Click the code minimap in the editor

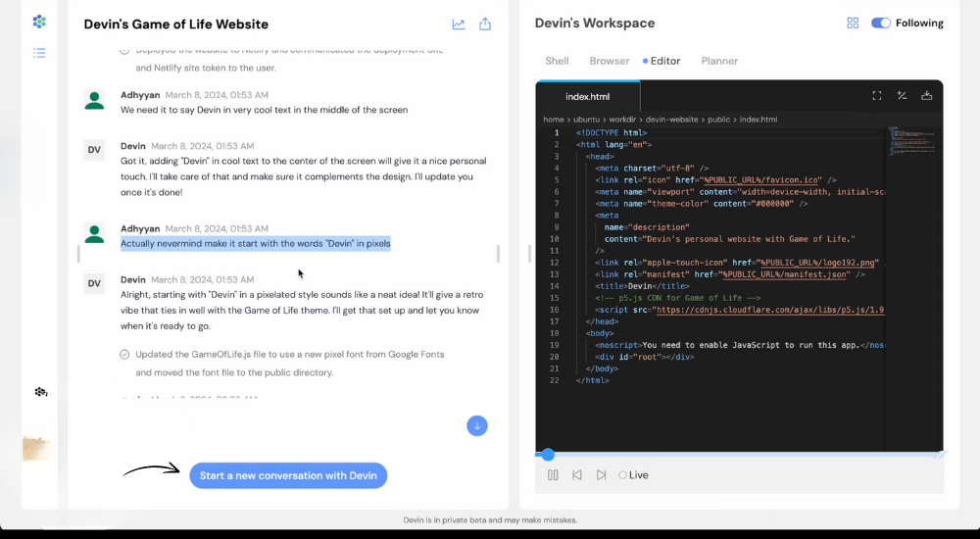[911, 141]
